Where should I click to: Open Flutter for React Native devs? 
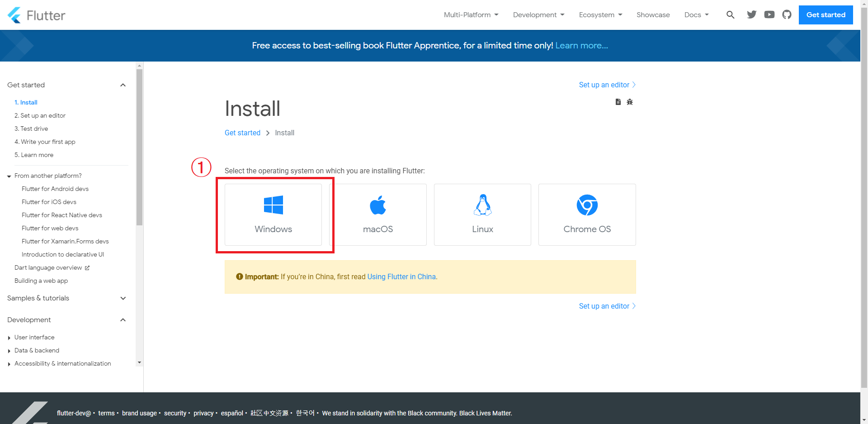coord(62,215)
